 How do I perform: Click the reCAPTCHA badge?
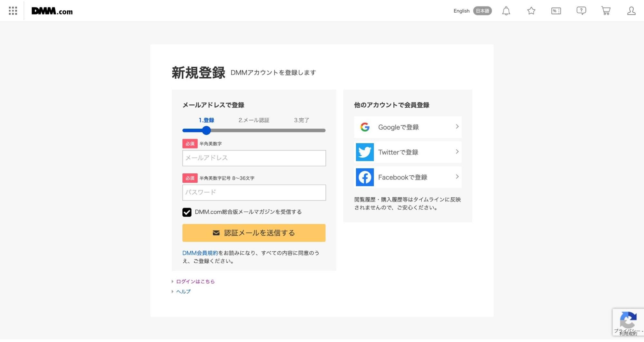tap(628, 322)
